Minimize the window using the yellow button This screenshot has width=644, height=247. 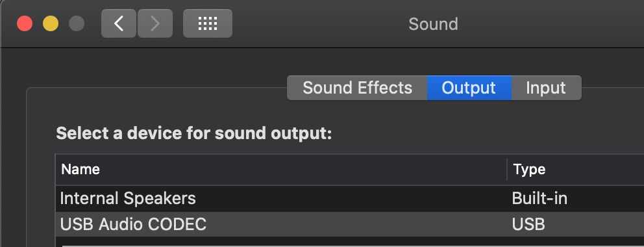pos(51,23)
